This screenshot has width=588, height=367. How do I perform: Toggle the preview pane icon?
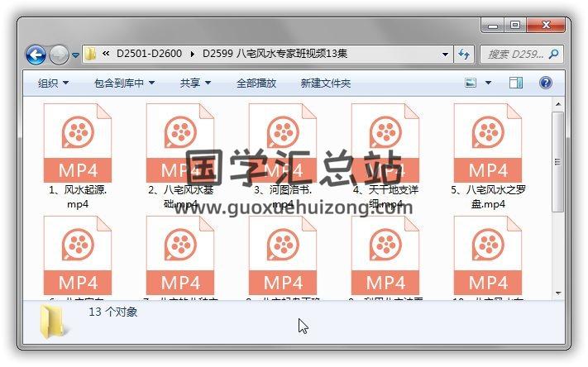(x=515, y=83)
